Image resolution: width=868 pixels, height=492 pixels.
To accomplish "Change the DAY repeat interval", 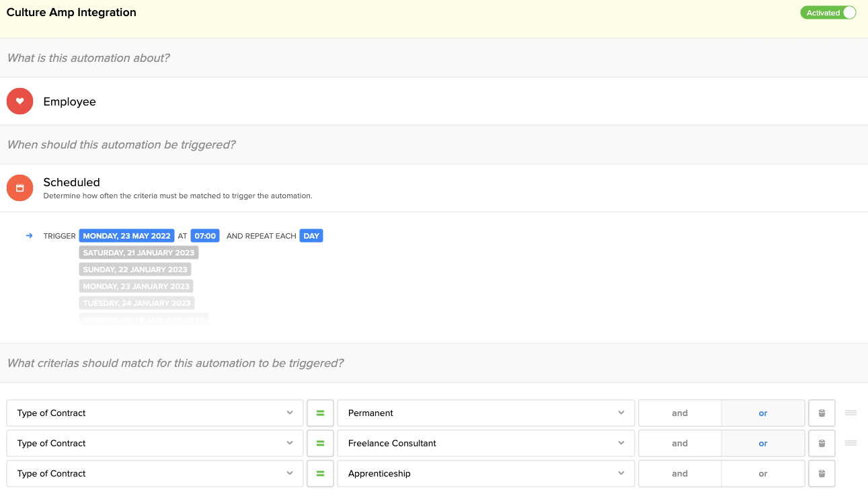I will point(311,236).
